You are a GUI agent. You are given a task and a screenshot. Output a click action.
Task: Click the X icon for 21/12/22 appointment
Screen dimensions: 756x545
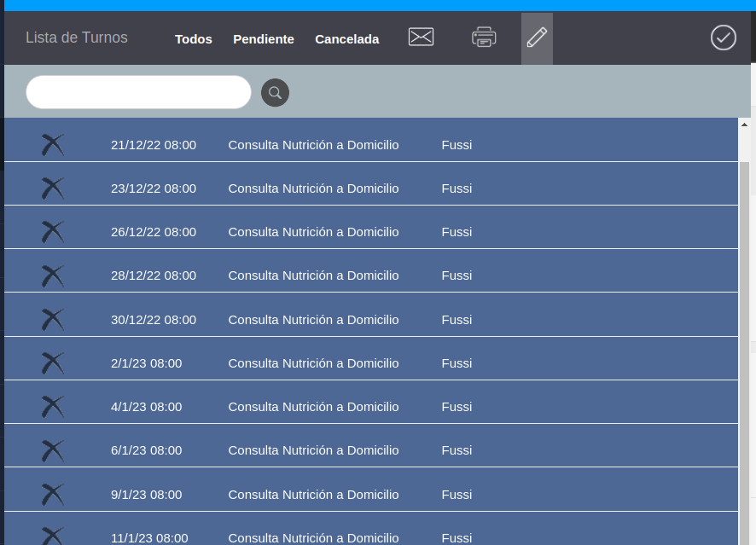point(53,145)
